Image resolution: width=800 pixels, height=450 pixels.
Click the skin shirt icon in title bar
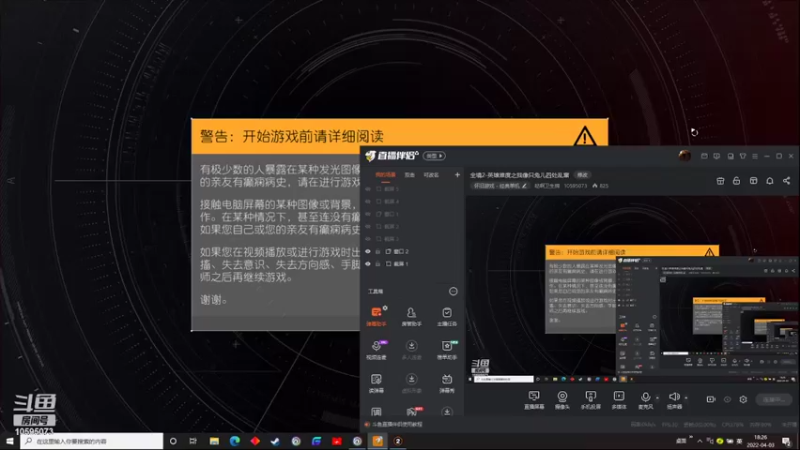742,156
